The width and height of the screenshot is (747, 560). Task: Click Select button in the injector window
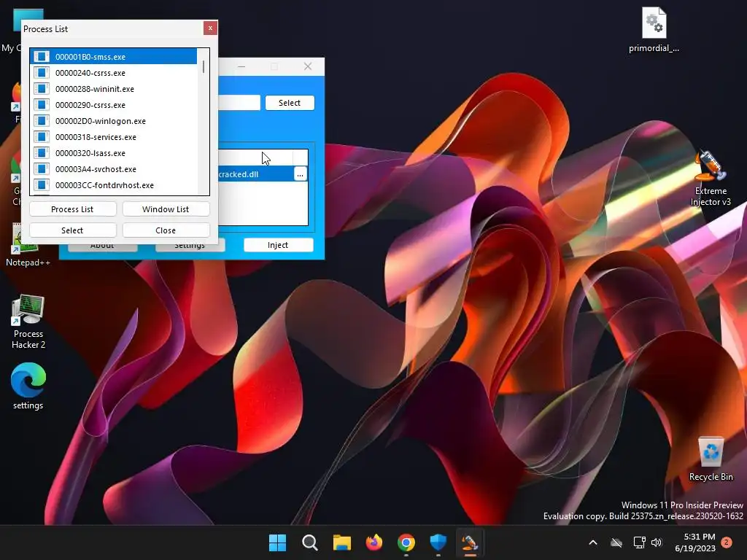click(x=290, y=103)
